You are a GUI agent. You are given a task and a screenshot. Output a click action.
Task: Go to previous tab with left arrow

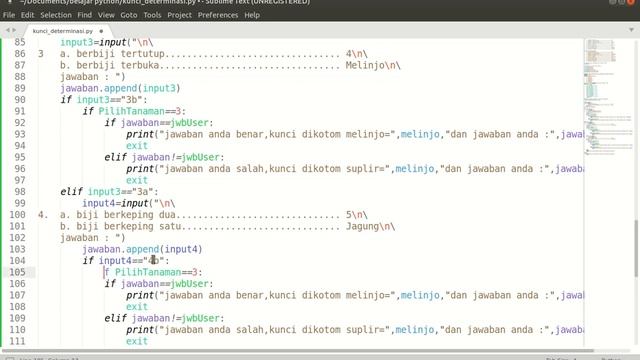7,30
